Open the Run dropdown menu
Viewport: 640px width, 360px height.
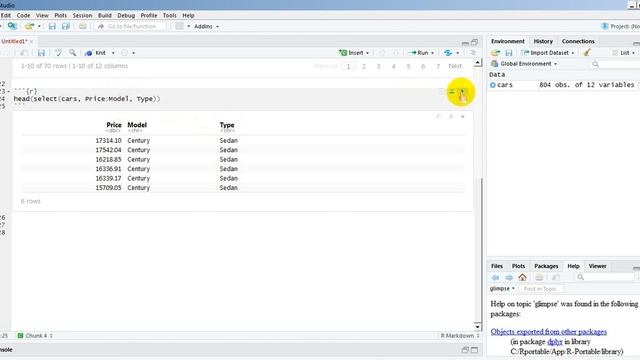coord(433,53)
